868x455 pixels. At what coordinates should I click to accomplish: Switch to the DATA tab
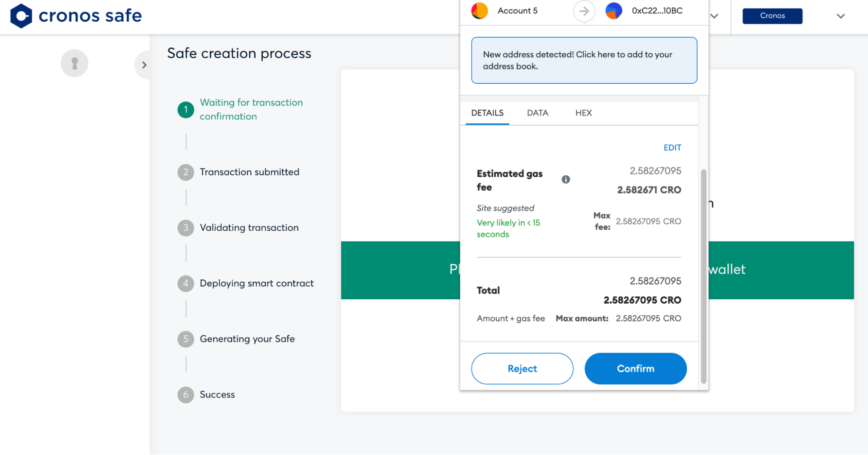(538, 113)
